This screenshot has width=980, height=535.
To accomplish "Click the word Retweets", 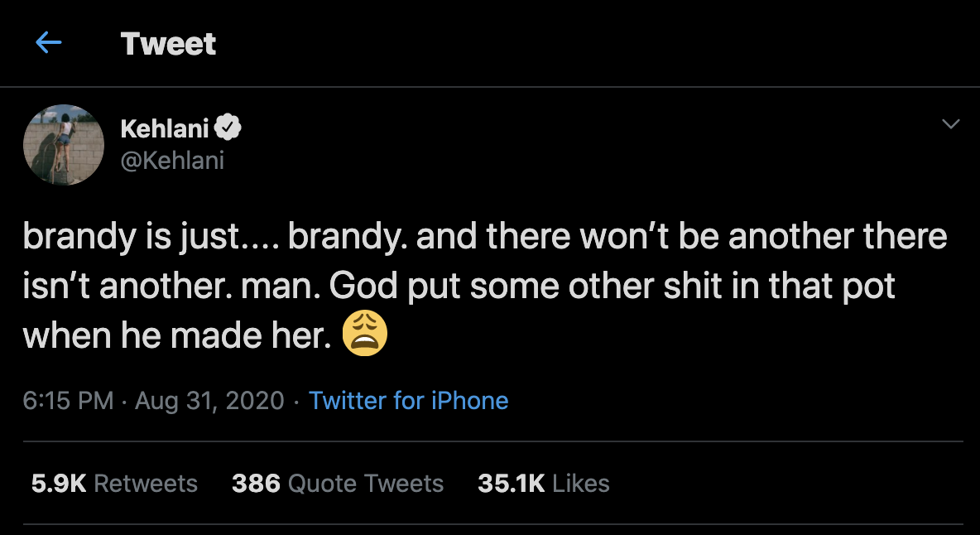I will [146, 484].
